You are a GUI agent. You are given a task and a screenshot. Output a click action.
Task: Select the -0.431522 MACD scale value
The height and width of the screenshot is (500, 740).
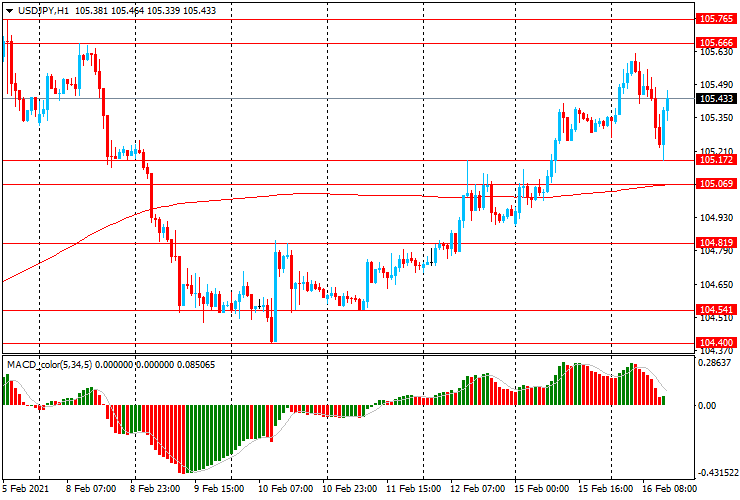(x=718, y=473)
